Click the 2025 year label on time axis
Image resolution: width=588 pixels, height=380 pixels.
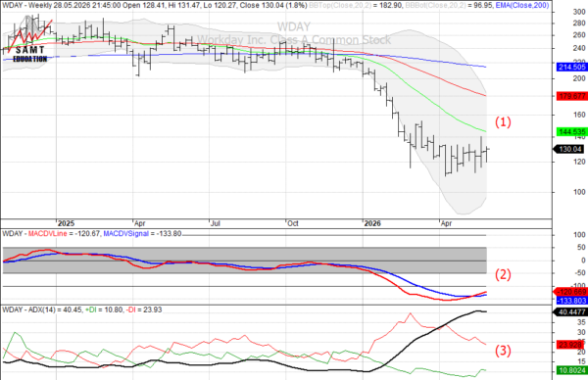67,223
